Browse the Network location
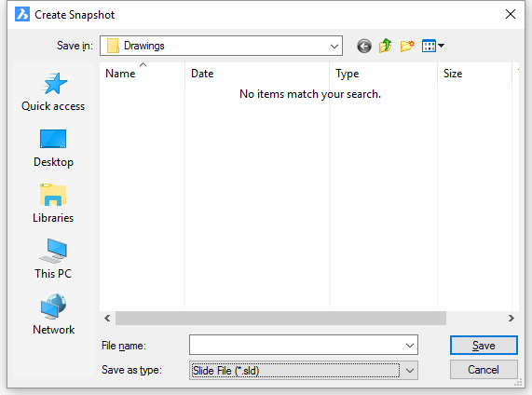Image resolution: width=532 pixels, height=395 pixels. [x=53, y=315]
